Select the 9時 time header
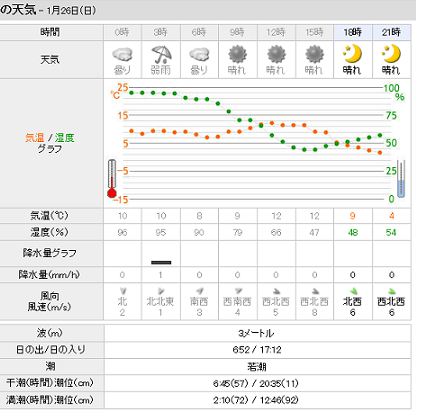The height and width of the screenshot is (414, 443). pyautogui.click(x=238, y=32)
